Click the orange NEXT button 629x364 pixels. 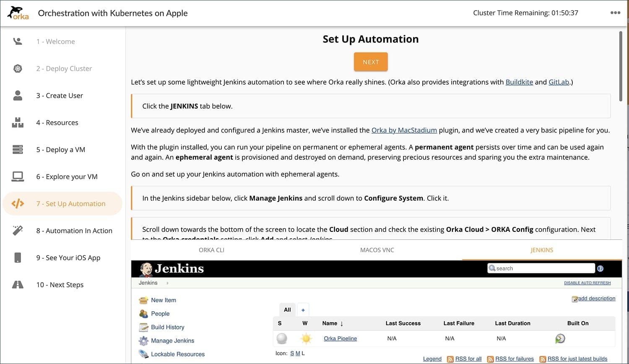(x=371, y=62)
